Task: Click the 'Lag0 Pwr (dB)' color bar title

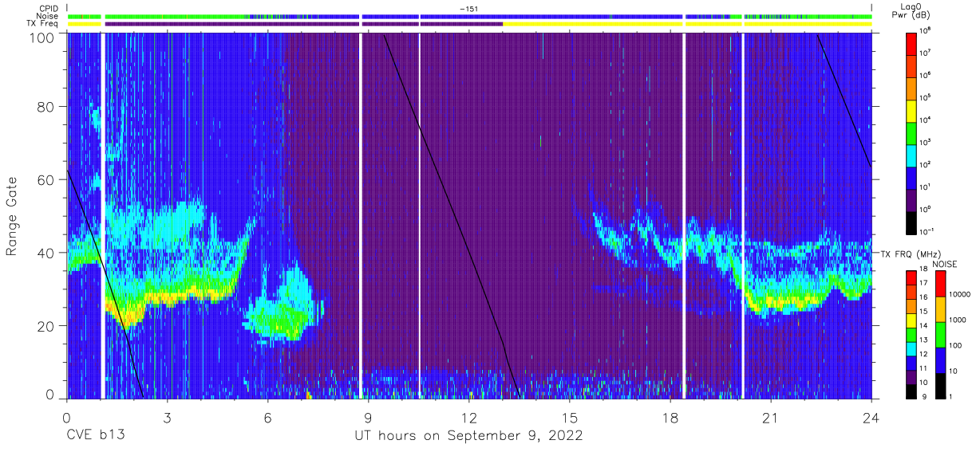Action: coord(913,11)
